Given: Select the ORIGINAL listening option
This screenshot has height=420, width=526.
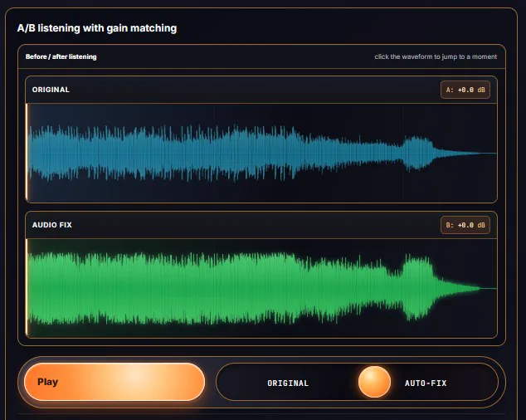Looking at the screenshot, I should pyautogui.click(x=288, y=383).
